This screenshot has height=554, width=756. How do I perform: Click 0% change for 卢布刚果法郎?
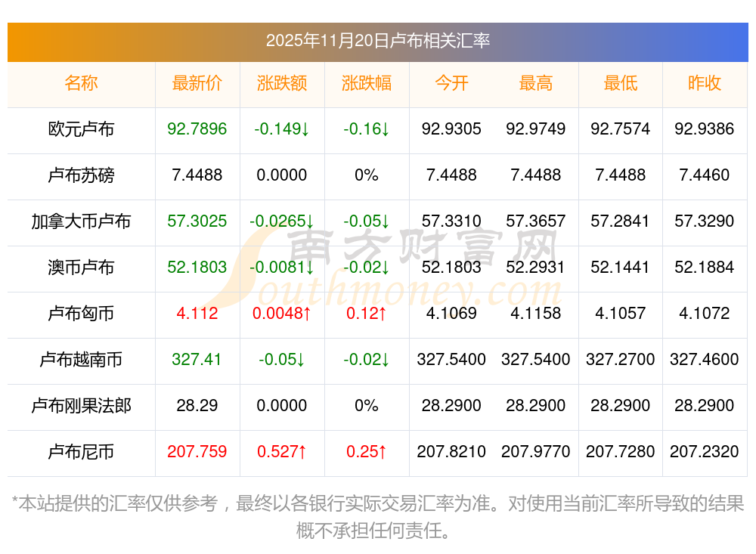[x=367, y=405]
